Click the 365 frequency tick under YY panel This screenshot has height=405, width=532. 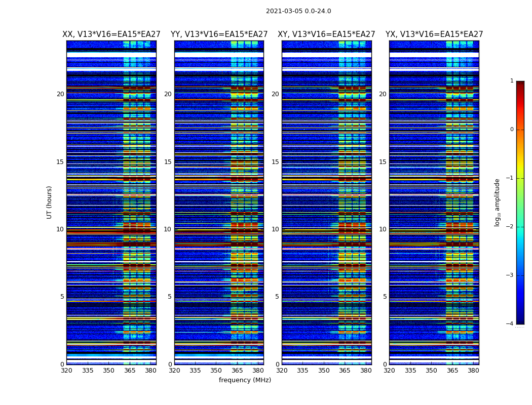[x=237, y=371]
